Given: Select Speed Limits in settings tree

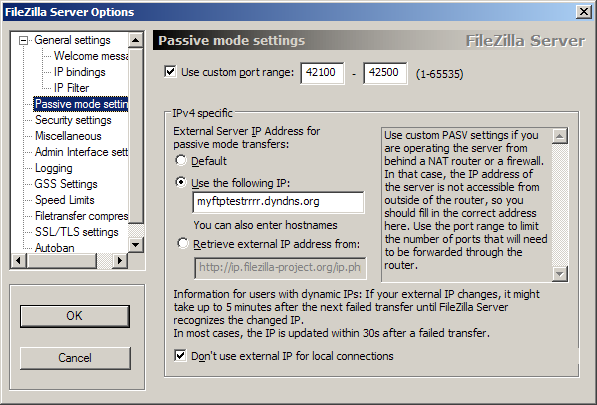Looking at the screenshot, I should point(64,200).
